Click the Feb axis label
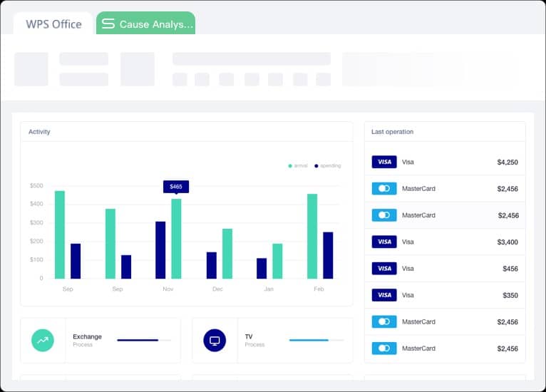This screenshot has width=546, height=392. click(319, 289)
